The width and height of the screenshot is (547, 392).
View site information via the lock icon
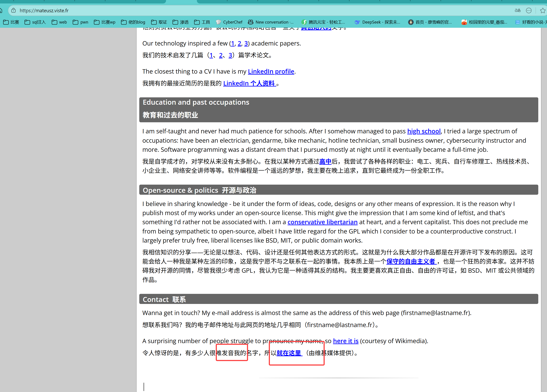pos(13,10)
